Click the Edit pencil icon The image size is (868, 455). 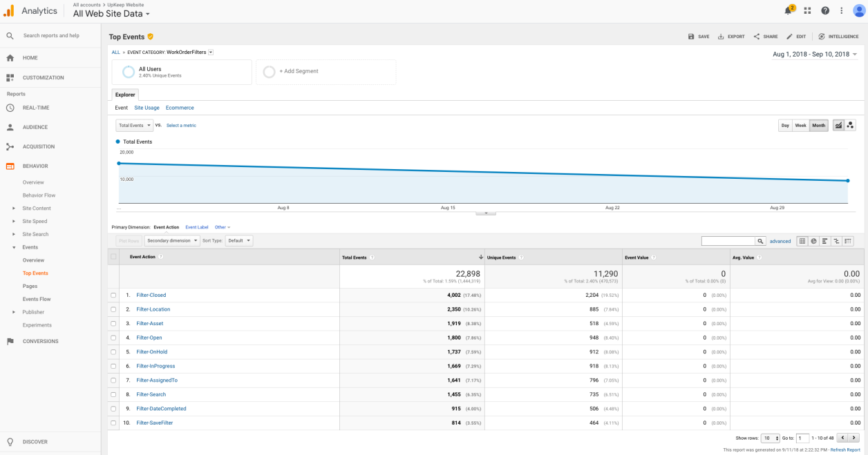point(789,37)
